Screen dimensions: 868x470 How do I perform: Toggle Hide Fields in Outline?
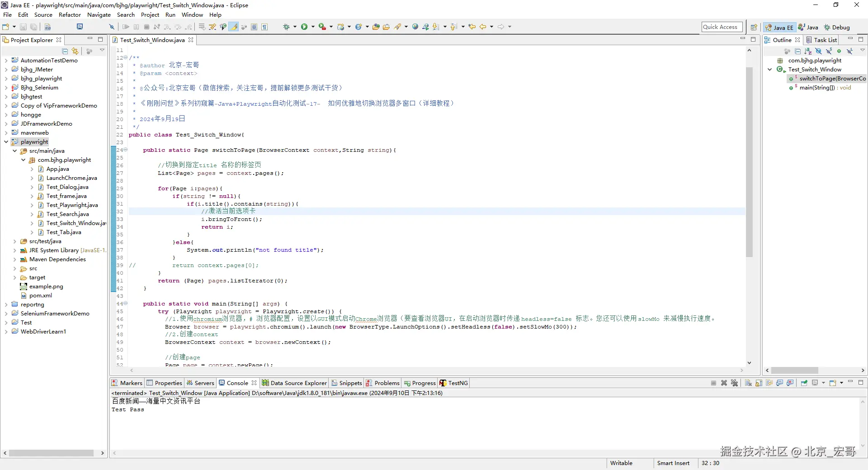[819, 51]
